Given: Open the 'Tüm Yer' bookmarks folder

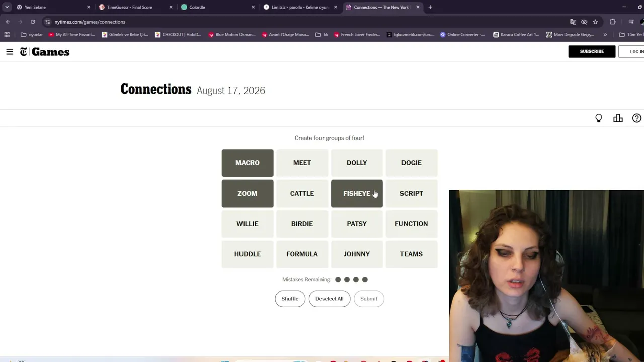Looking at the screenshot, I should point(631,35).
